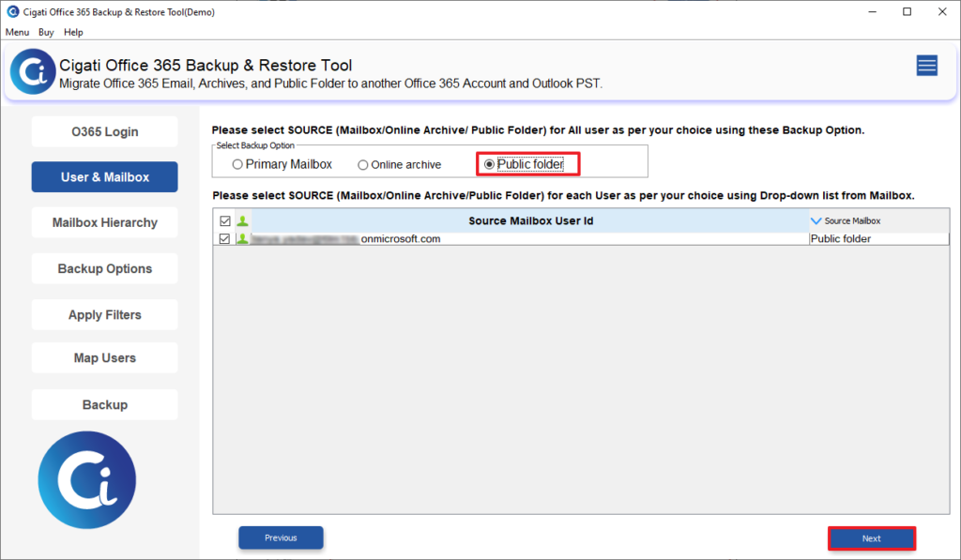The height and width of the screenshot is (560, 961).
Task: Open the Help menu
Action: 73,32
